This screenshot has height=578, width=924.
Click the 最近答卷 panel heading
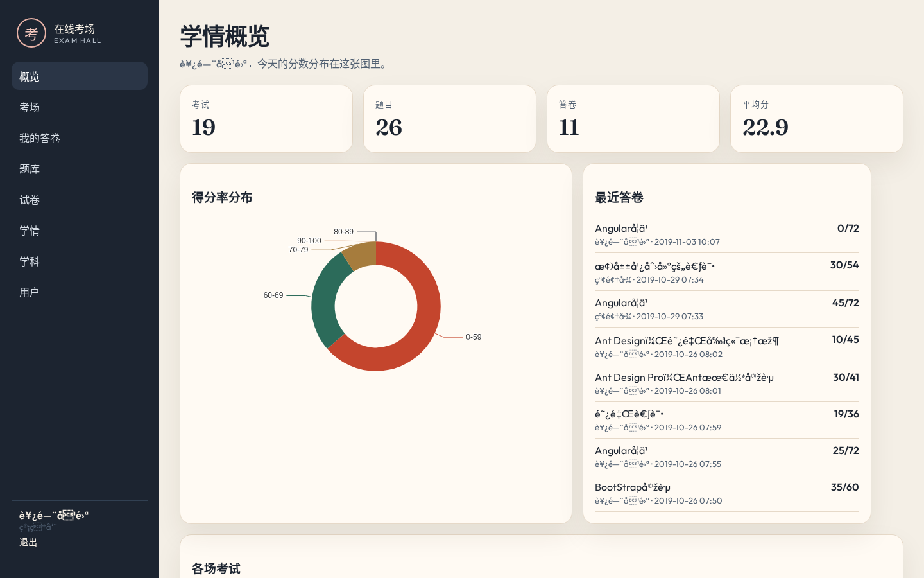pyautogui.click(x=619, y=197)
